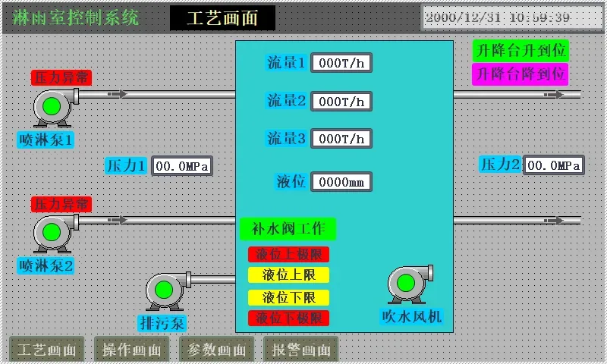
Task: Open the 参数画面 screen
Action: [216, 350]
